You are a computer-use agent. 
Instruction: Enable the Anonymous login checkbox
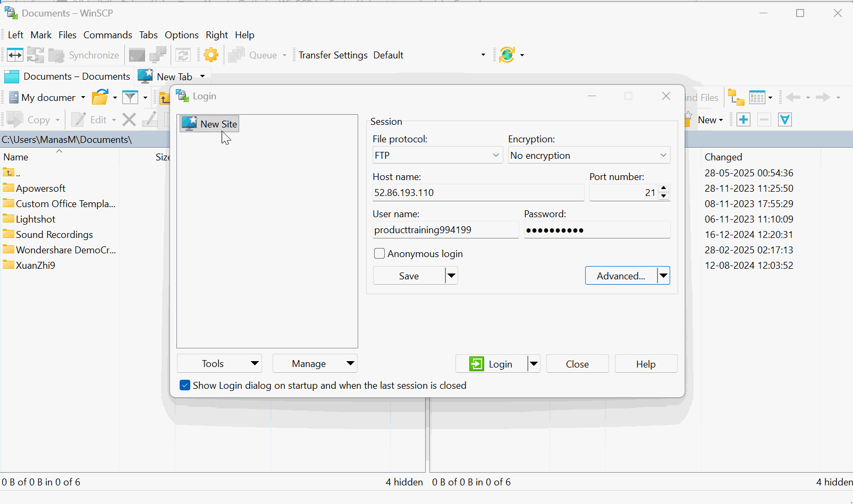click(x=379, y=254)
